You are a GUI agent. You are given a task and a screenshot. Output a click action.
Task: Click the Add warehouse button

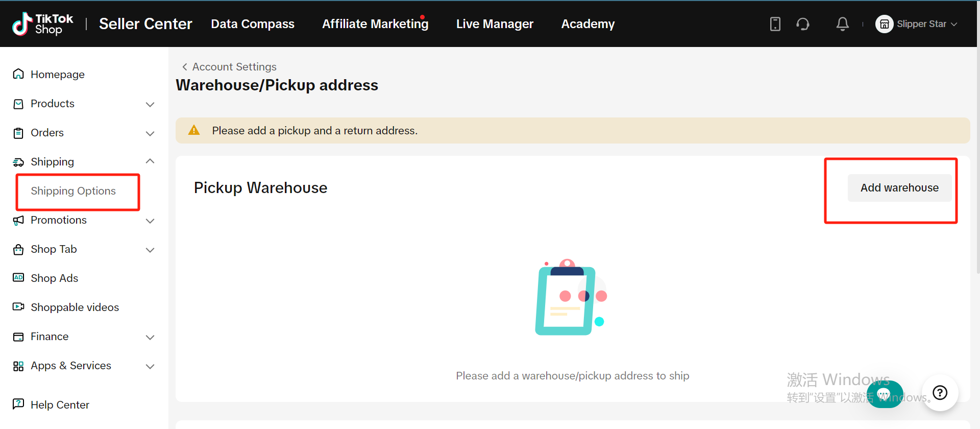click(899, 188)
